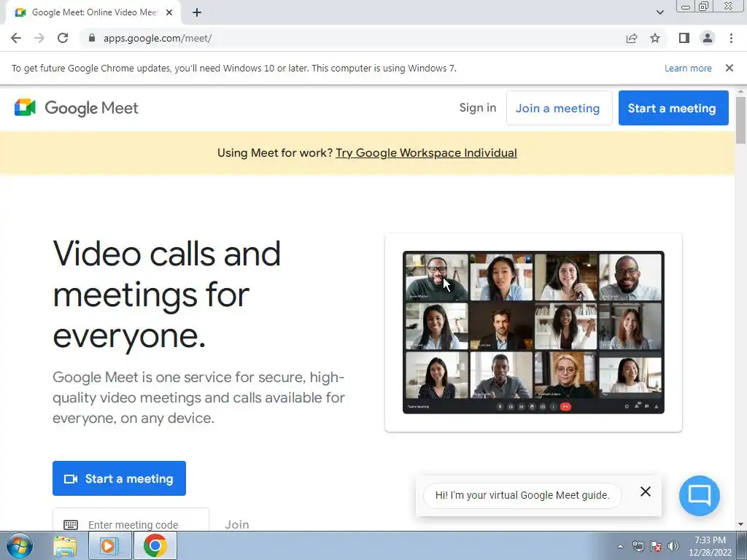Viewport: 747px width, 560px height.
Task: Click the network tray icon
Action: [638, 546]
